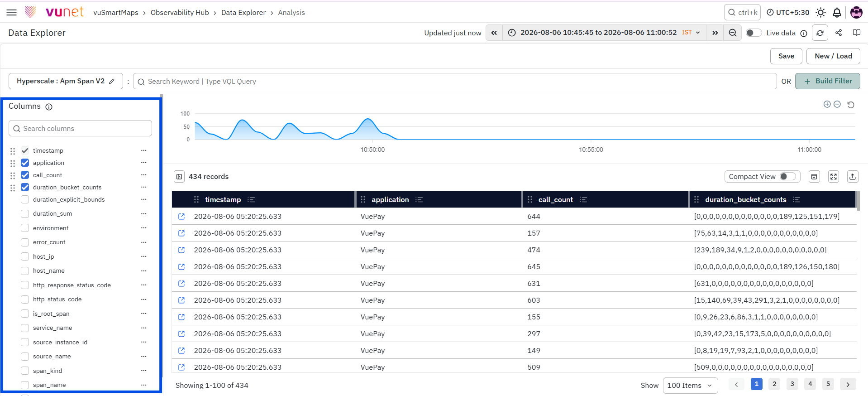Viewport: 868px width, 396px height.
Task: Go to the Observability Hub breadcrumb
Action: (x=180, y=13)
